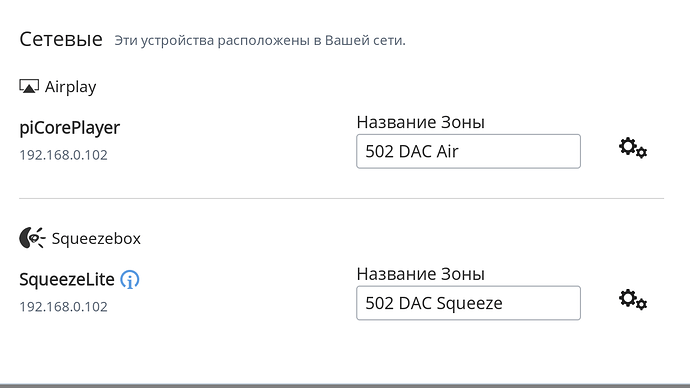Click the small gear in the SqueezeLite settings icon
The height and width of the screenshot is (388, 690).
[x=642, y=304]
